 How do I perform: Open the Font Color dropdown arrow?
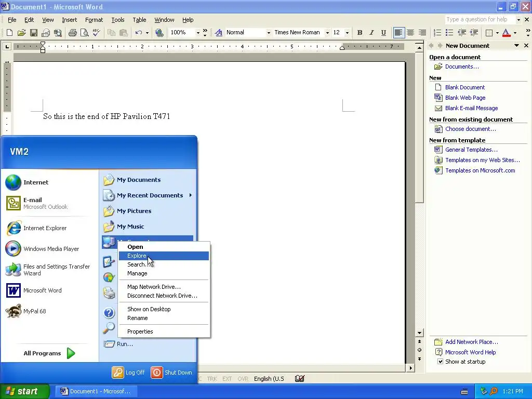pyautogui.click(x=515, y=33)
